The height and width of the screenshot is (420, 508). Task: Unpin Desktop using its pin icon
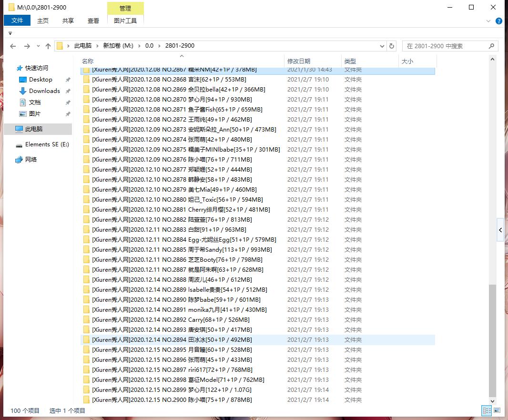pyautogui.click(x=68, y=80)
